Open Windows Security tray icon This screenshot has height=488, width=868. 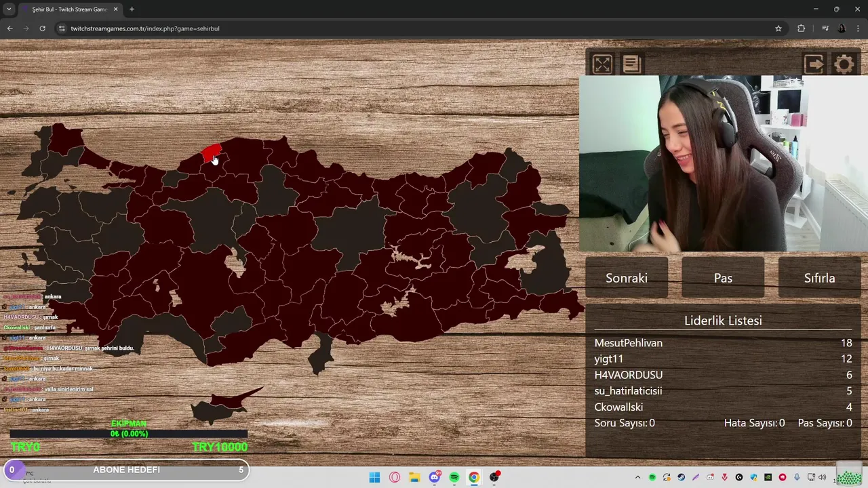click(753, 477)
